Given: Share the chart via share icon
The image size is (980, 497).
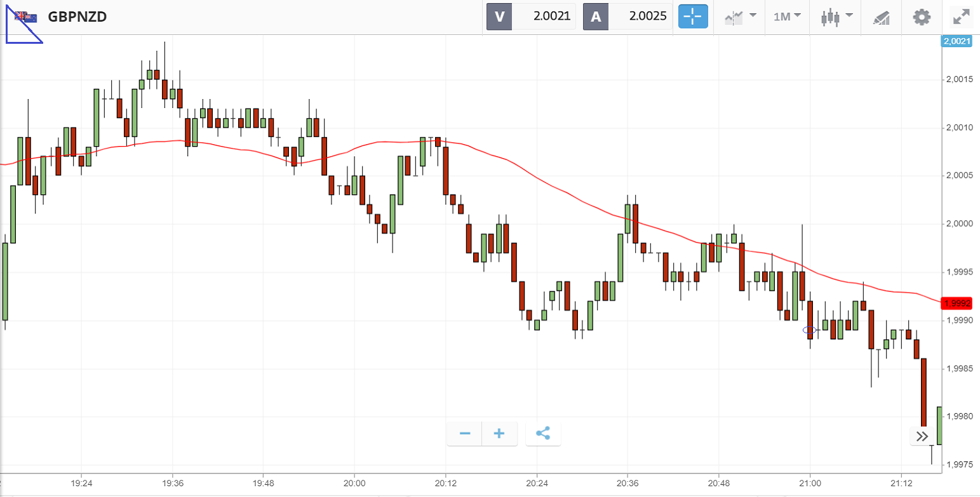Looking at the screenshot, I should pos(542,434).
